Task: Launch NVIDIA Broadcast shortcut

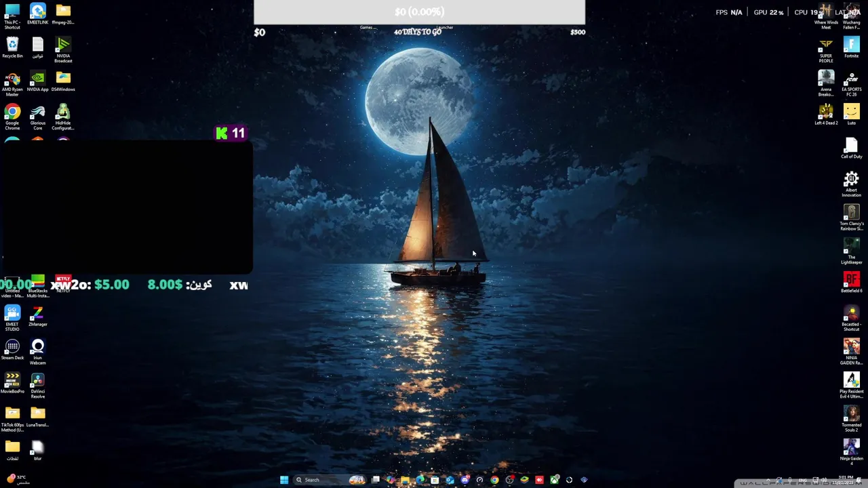Action: tap(63, 50)
